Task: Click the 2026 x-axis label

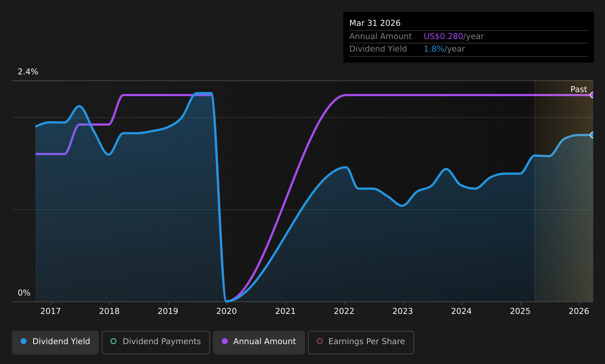Action: pyautogui.click(x=579, y=311)
